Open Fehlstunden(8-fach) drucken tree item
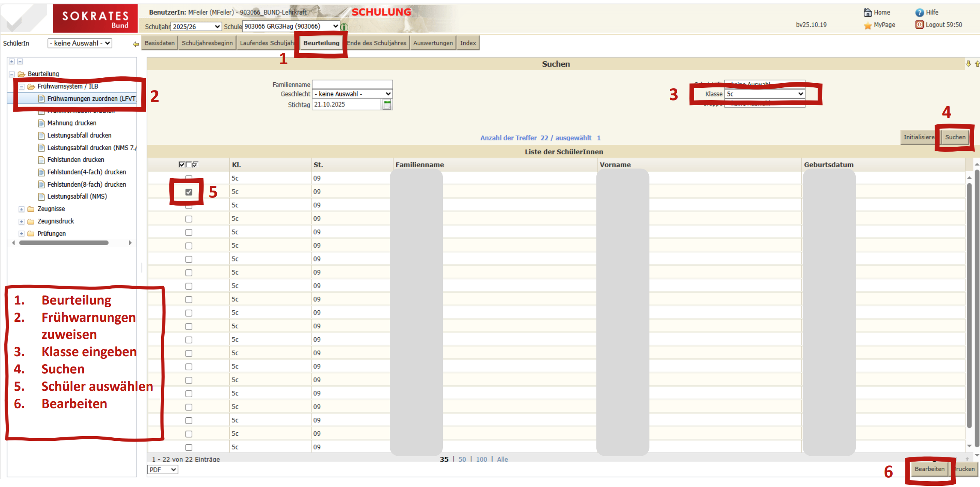 pyautogui.click(x=87, y=184)
